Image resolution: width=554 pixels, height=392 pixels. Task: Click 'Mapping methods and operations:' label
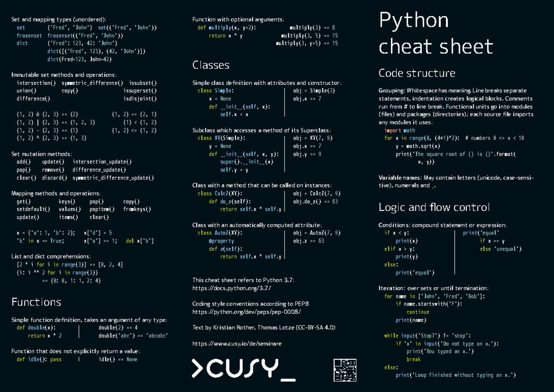pos(55,193)
